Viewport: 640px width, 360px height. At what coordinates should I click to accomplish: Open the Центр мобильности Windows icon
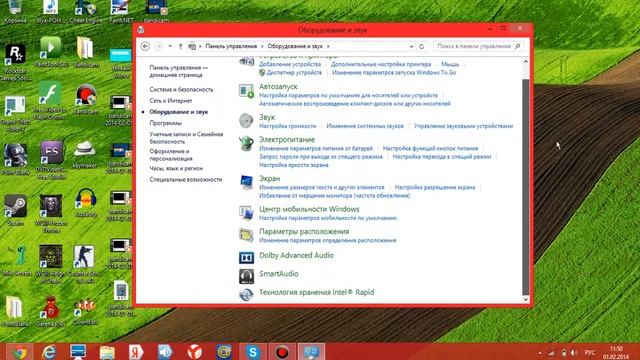(246, 213)
